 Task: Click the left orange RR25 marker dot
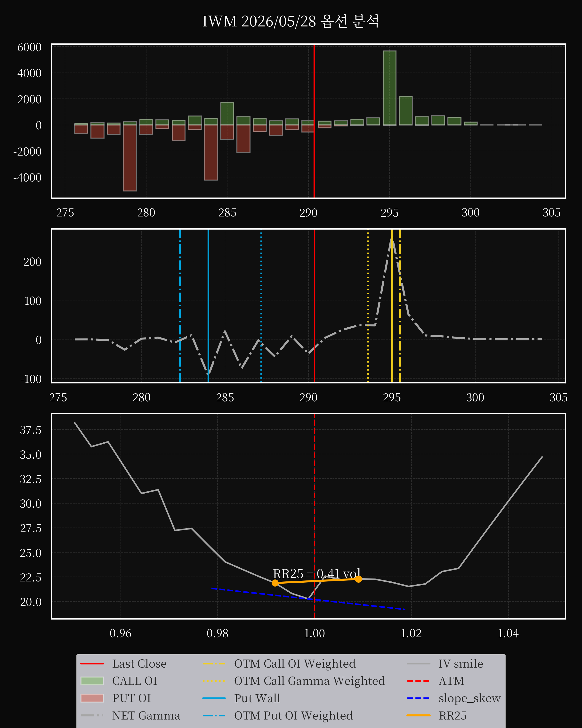tap(275, 583)
